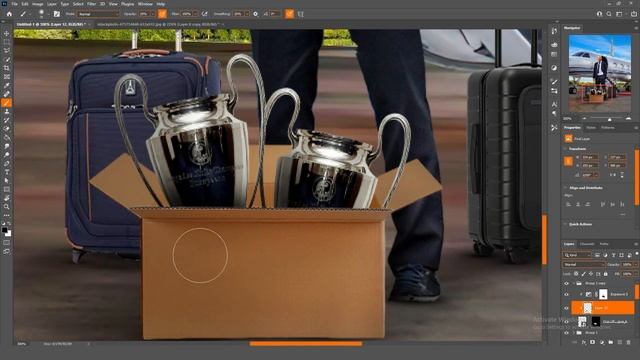
Task: Open the Window menu
Action: click(145, 4)
